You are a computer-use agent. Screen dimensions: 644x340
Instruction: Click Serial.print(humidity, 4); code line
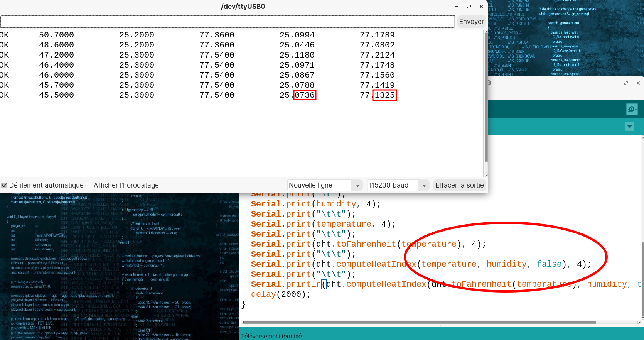[x=316, y=204]
